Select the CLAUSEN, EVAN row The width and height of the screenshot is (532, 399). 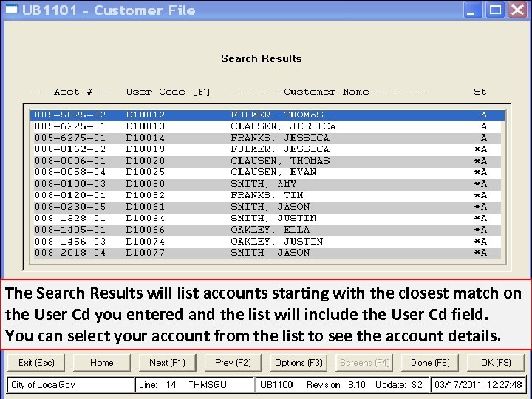point(267,172)
